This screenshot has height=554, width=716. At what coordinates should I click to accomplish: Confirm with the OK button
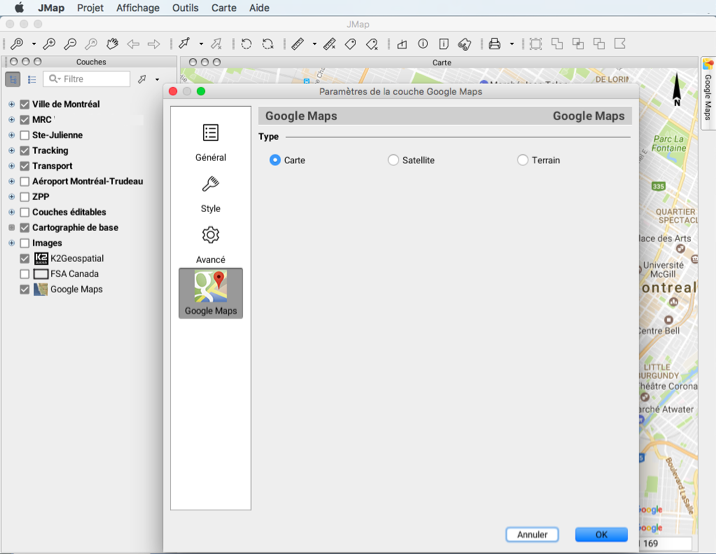tap(601, 534)
